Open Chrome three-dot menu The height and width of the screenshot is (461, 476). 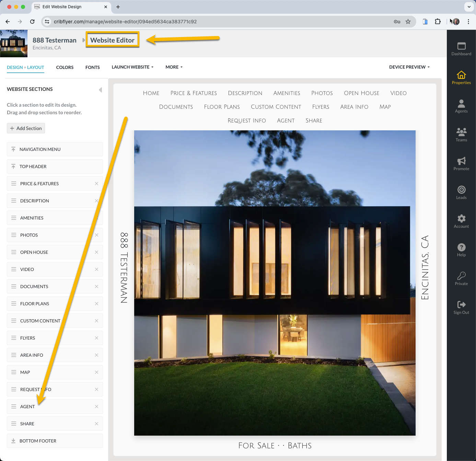click(468, 22)
